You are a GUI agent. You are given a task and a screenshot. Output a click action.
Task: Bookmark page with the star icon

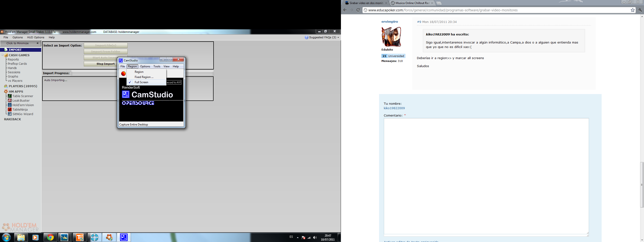pyautogui.click(x=632, y=10)
